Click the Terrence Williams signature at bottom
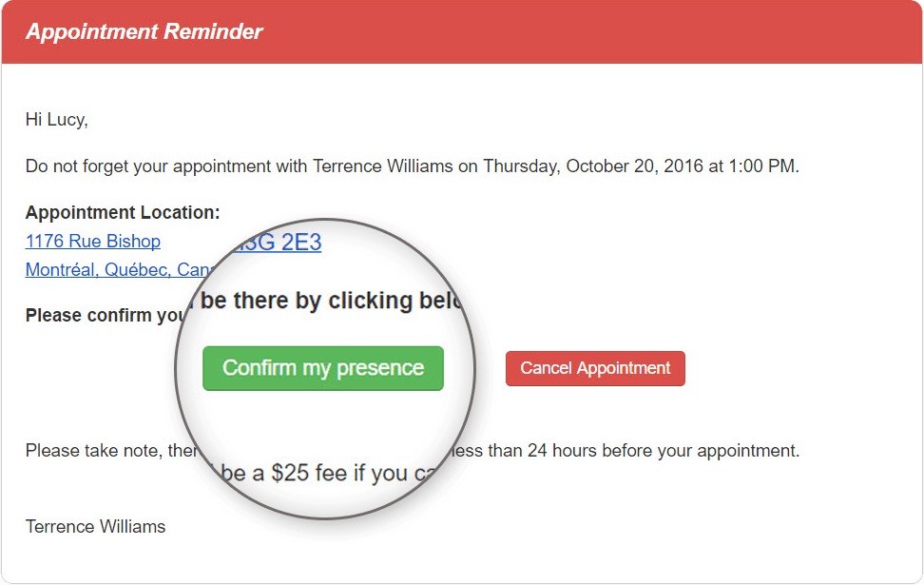The width and height of the screenshot is (924, 585). tap(95, 527)
